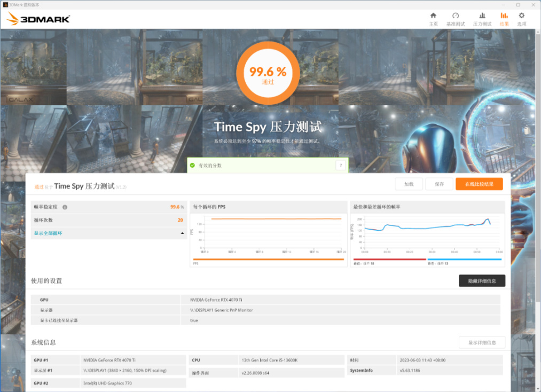Click the 系统信息 section heading
This screenshot has width=541, height=392.
[x=43, y=342]
